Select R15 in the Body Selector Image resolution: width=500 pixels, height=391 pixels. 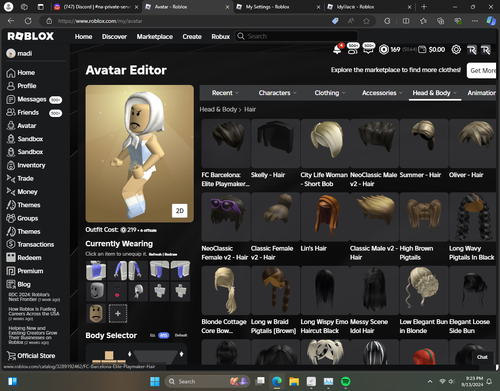164,335
